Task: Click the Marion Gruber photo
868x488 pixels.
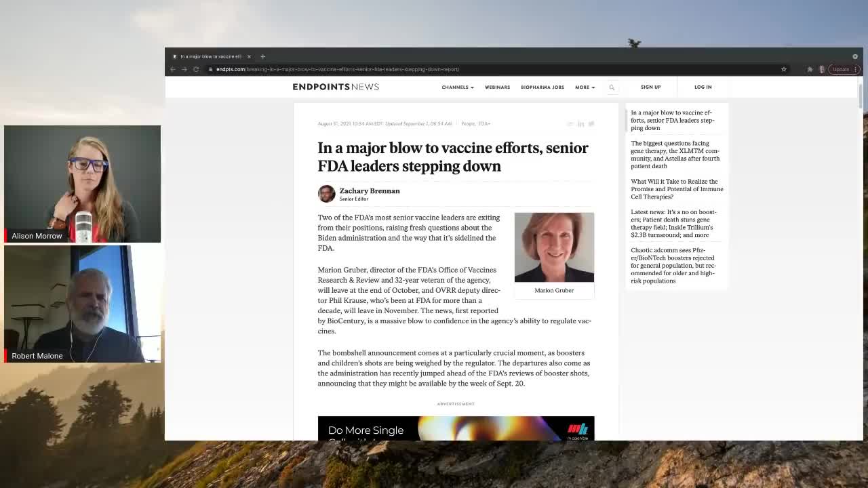Action: 554,247
